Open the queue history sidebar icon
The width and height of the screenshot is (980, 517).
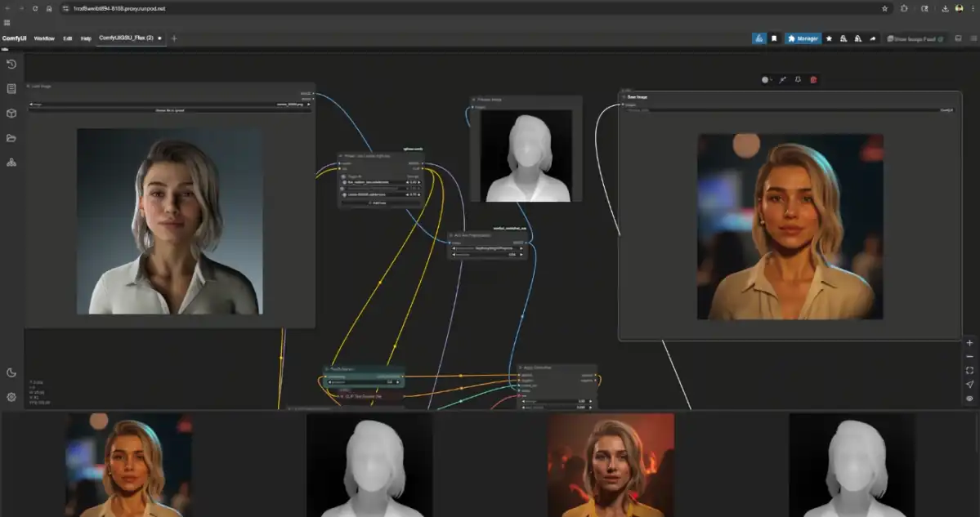pos(11,65)
